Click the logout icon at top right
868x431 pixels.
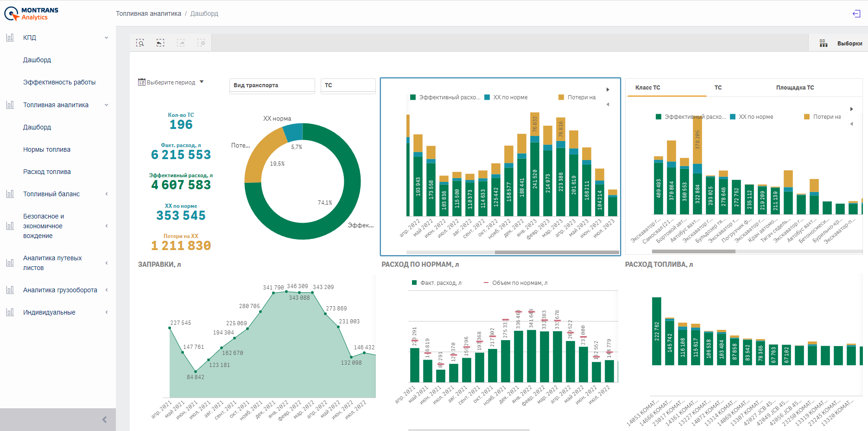pos(856,13)
